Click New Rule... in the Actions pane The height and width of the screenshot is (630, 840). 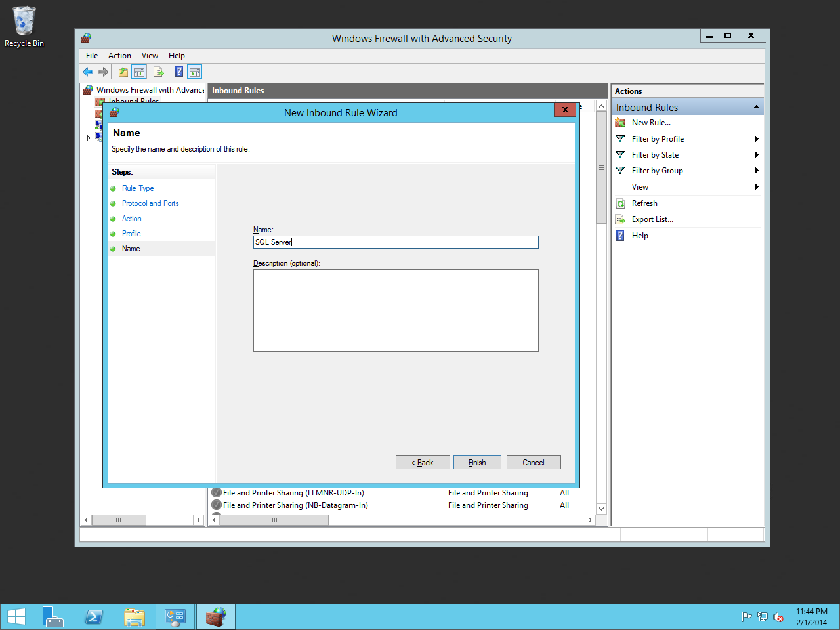pos(651,123)
